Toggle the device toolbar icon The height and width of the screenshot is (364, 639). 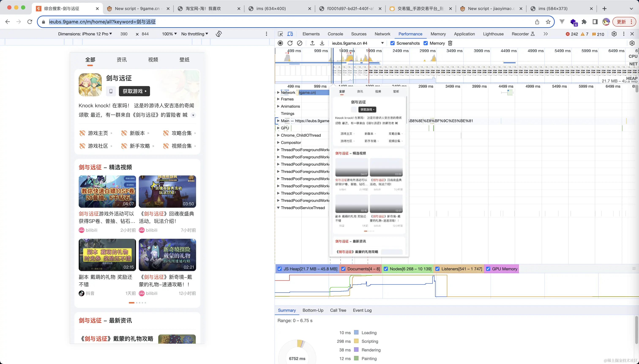(x=290, y=34)
